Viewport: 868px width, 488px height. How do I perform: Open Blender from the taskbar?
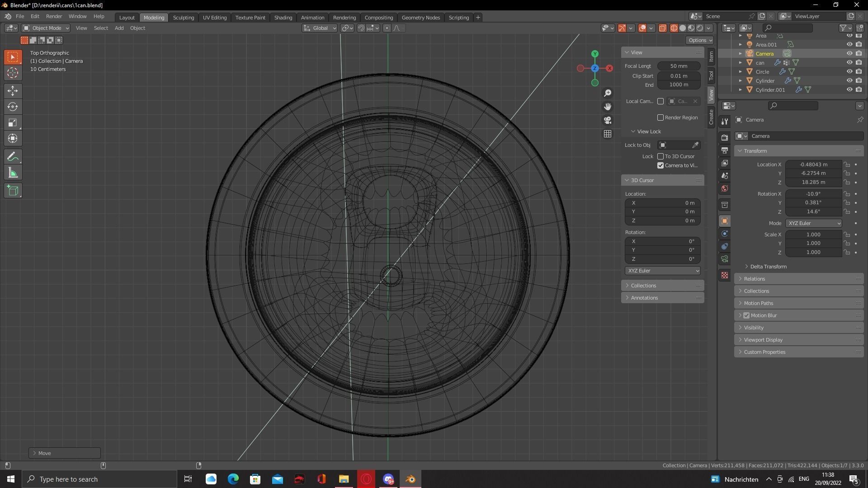410,479
